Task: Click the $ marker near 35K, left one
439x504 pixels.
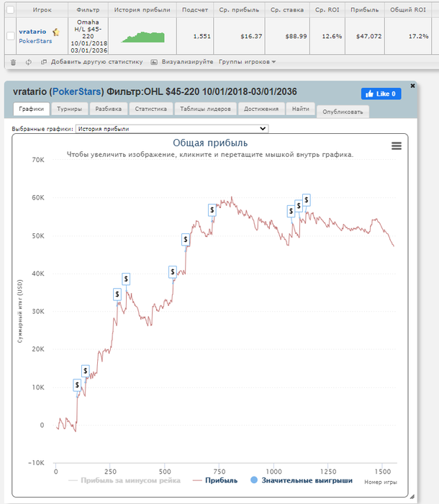Action: coord(117,294)
